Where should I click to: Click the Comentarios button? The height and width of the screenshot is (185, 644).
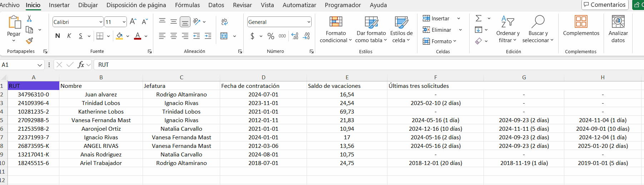(605, 5)
